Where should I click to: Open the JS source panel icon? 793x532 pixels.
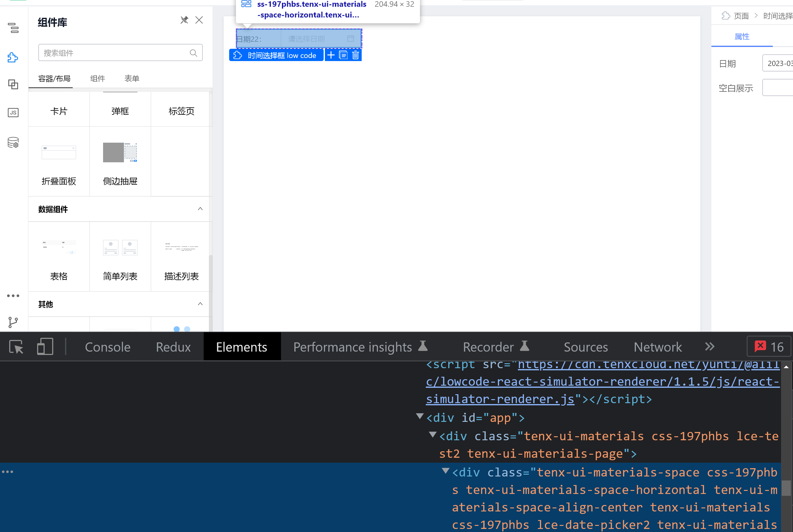13,113
